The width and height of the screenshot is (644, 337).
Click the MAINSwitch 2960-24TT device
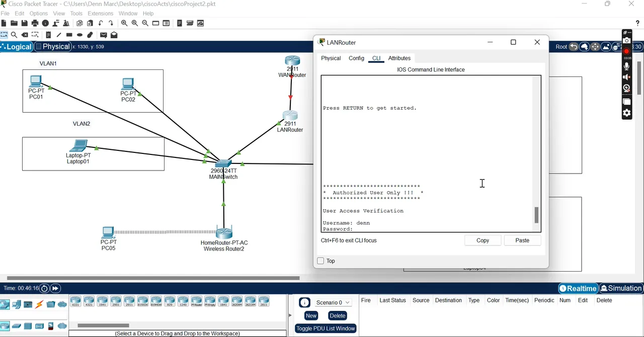223,163
